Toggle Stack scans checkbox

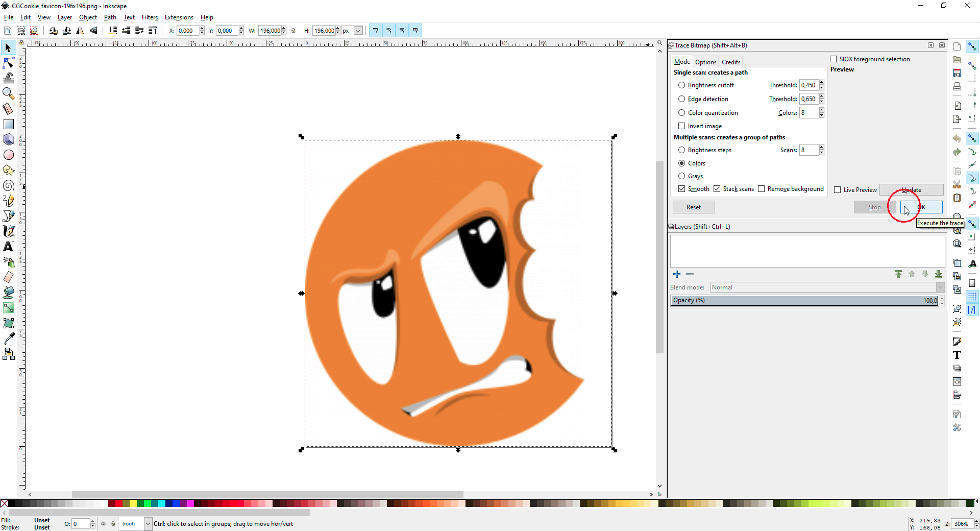pos(717,189)
